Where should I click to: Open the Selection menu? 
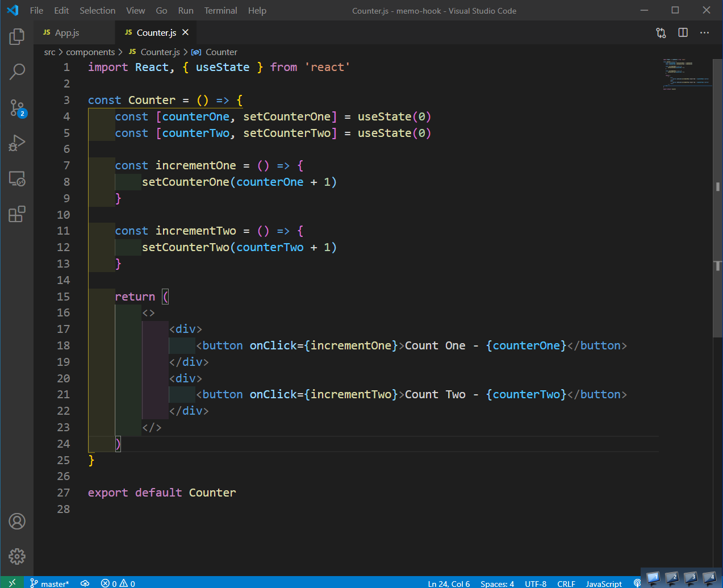pyautogui.click(x=97, y=10)
